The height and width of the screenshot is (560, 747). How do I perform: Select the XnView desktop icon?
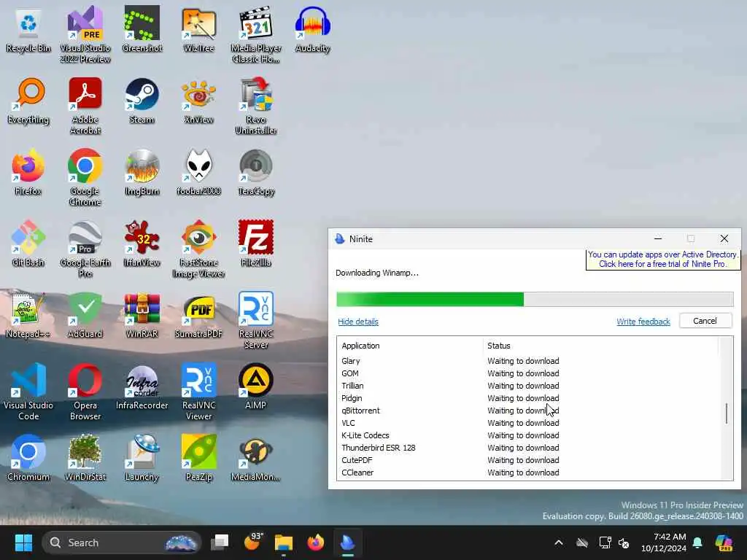198,101
